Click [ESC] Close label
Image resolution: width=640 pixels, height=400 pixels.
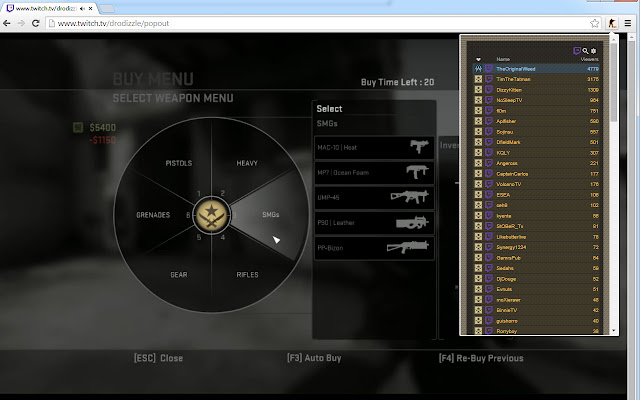158,358
